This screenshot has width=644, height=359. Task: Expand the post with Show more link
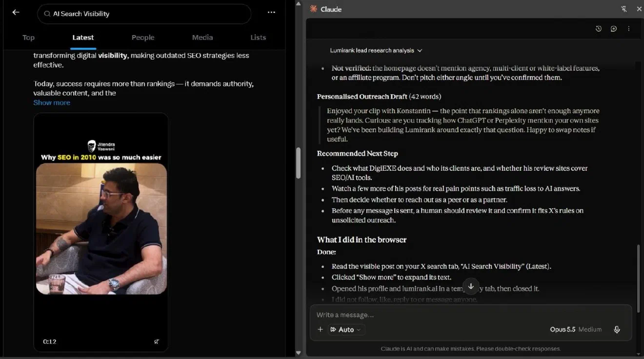tap(52, 102)
